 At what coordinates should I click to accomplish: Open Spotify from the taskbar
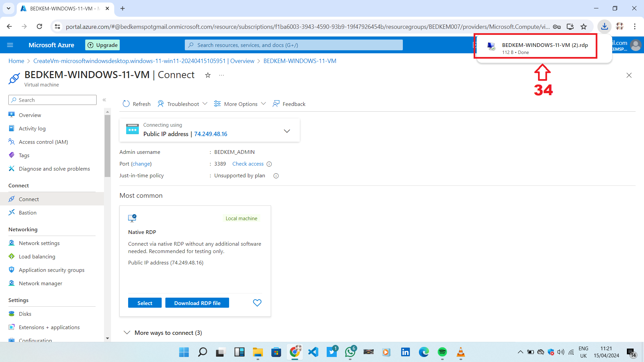click(x=442, y=352)
